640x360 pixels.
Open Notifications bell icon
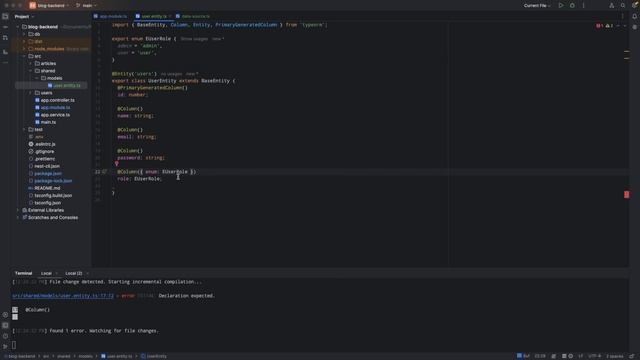tap(635, 16)
